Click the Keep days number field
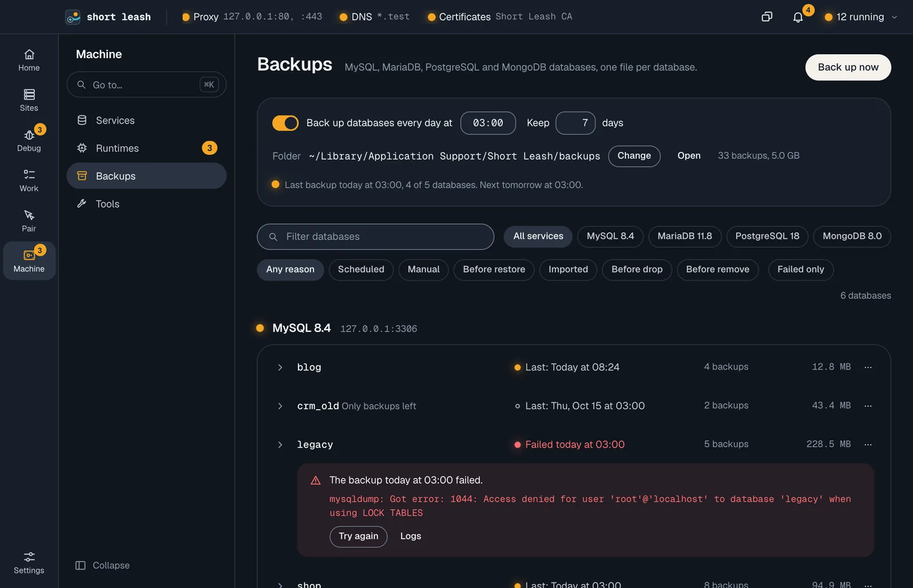Image resolution: width=913 pixels, height=588 pixels. (575, 123)
